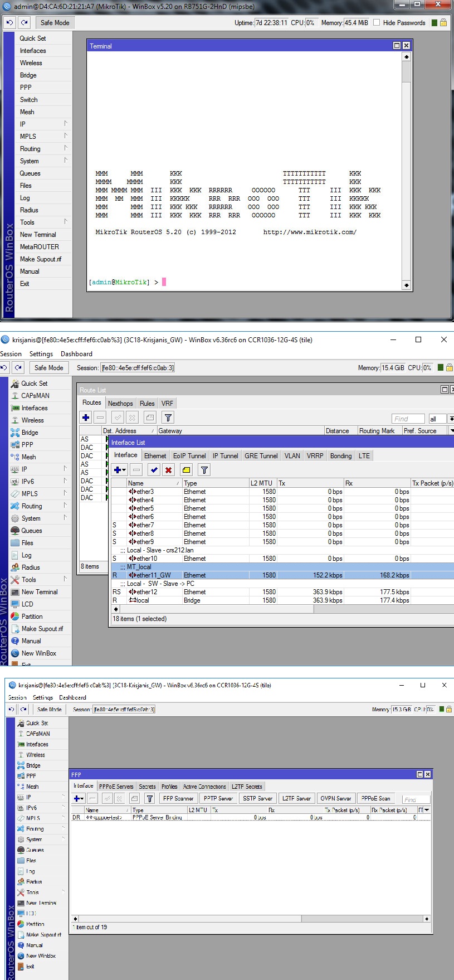This screenshot has width=454, height=980.
Task: Click the blue enable checkmark in Interface List
Action: [x=154, y=470]
